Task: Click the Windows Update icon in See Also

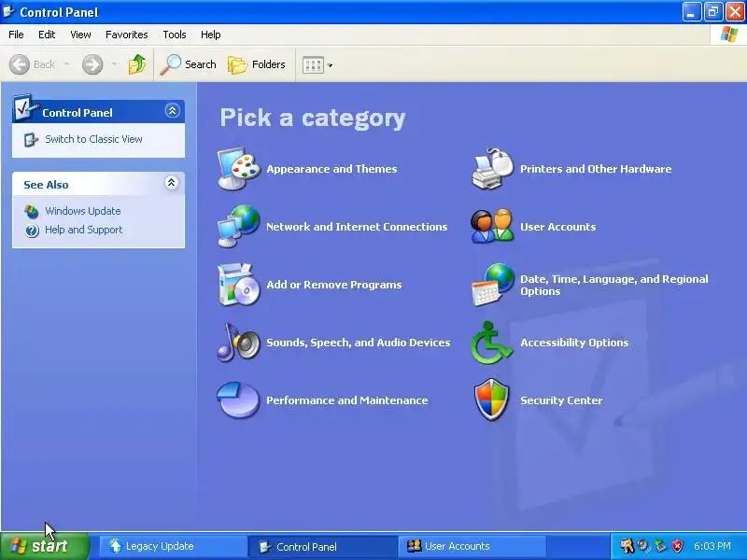Action: tap(32, 212)
